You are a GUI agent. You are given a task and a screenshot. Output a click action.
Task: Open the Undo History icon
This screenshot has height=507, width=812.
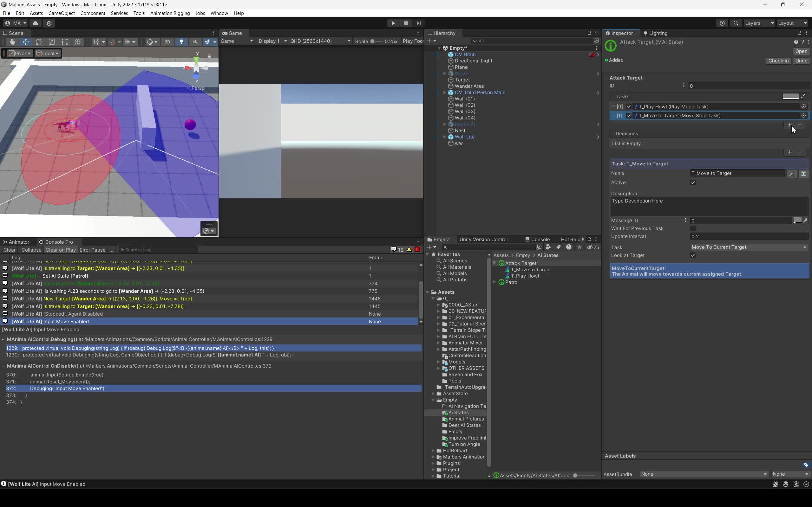coord(722,23)
